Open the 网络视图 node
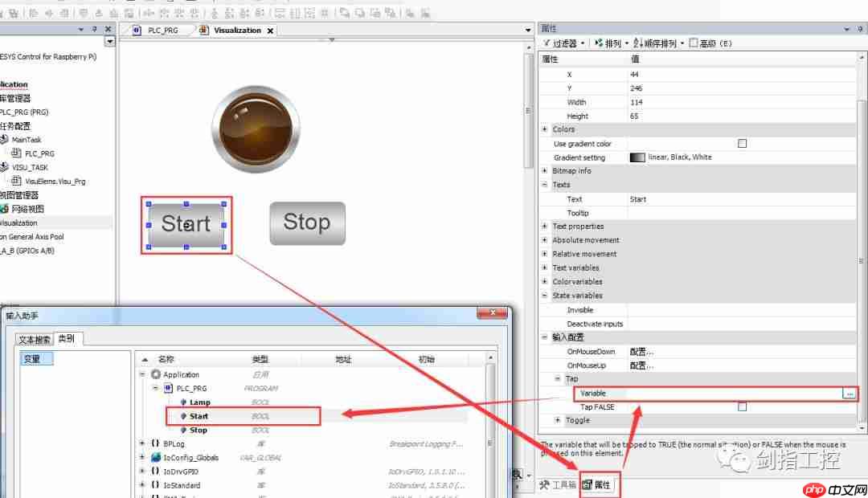The image size is (868, 498). [27, 209]
